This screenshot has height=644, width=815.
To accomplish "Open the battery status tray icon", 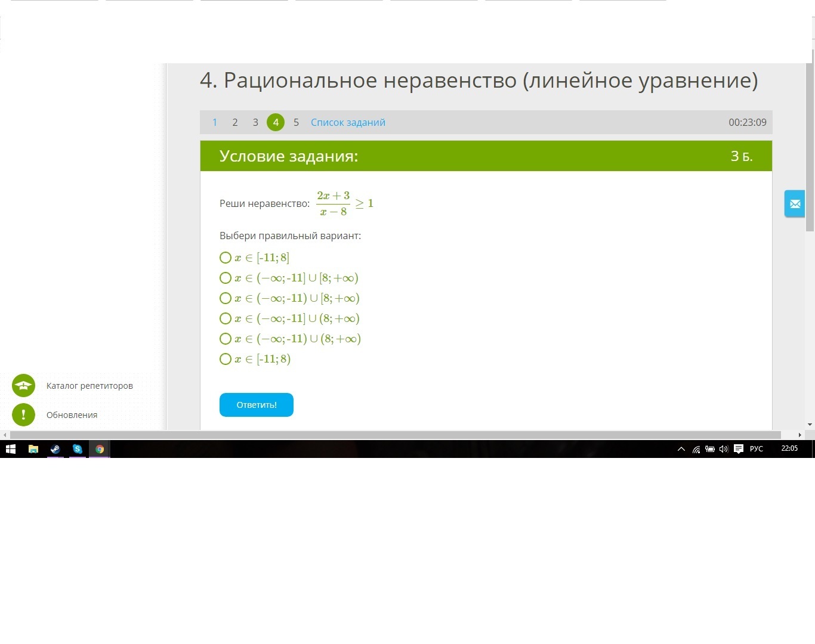I will coord(710,449).
